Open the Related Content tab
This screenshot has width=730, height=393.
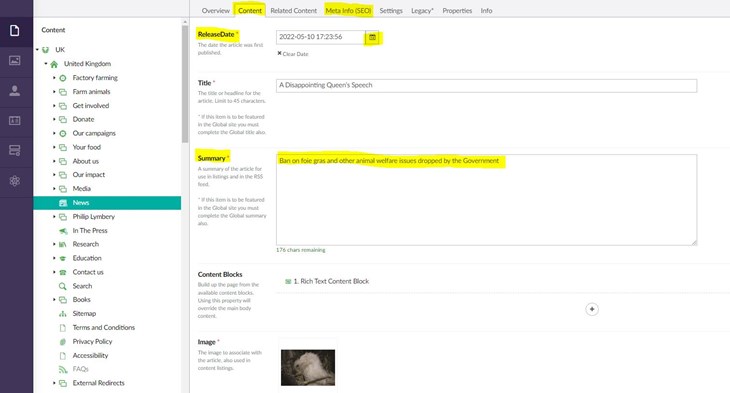tap(294, 10)
